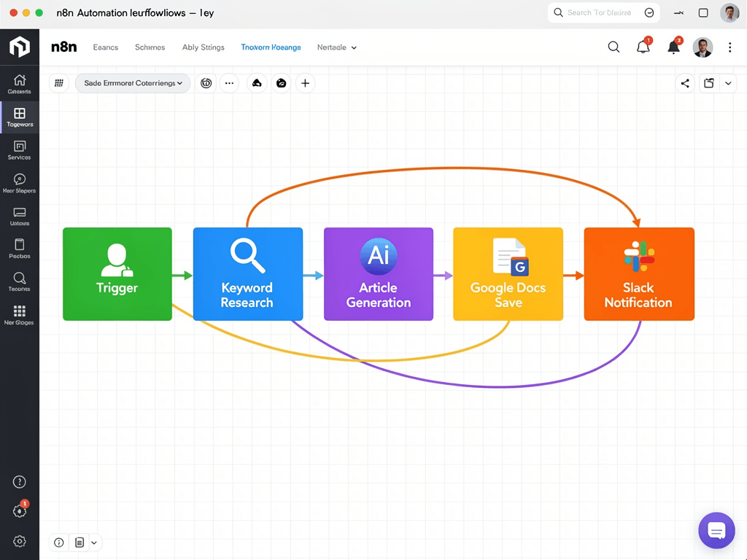Click the red badge on the settings gear
The height and width of the screenshot is (560, 747).
tap(24, 504)
